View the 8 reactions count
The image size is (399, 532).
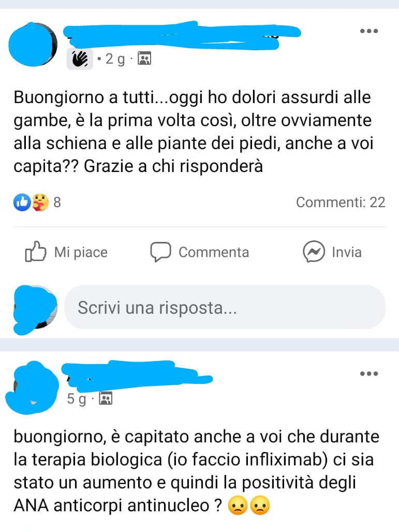coord(57,203)
